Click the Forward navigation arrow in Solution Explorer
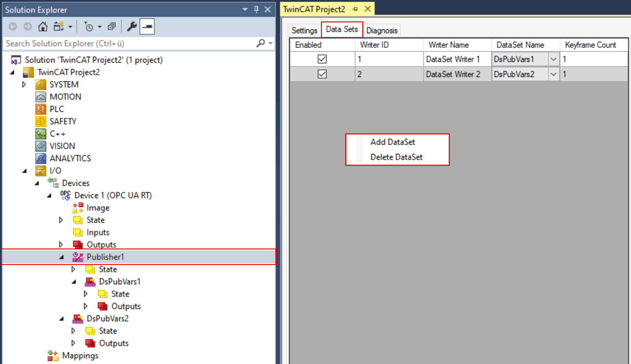Viewport: 631px width, 364px height. click(28, 27)
